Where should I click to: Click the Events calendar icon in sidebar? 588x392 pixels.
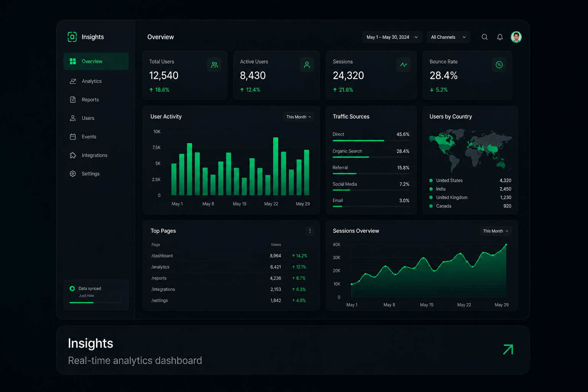click(x=73, y=137)
